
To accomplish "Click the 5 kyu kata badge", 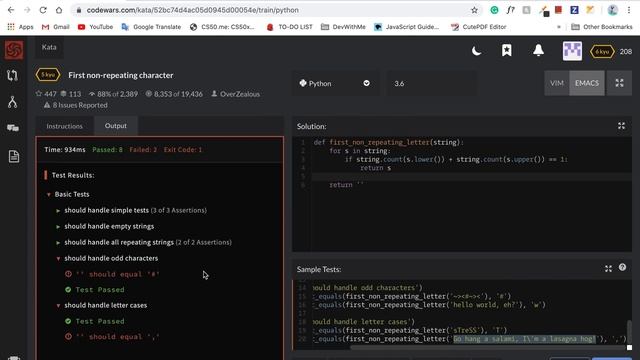I will 48,75.
